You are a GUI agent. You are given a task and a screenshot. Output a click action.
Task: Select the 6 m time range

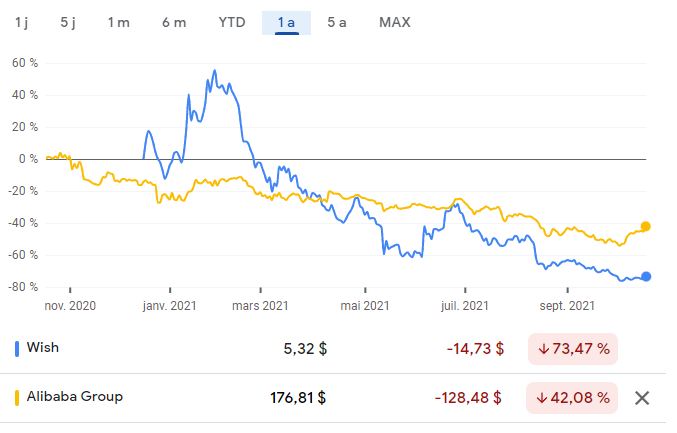(x=174, y=22)
